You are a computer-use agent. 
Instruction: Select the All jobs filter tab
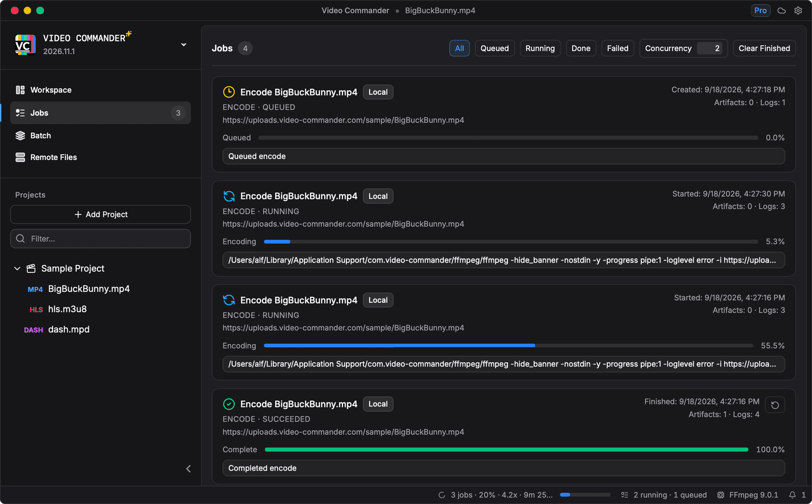point(459,48)
